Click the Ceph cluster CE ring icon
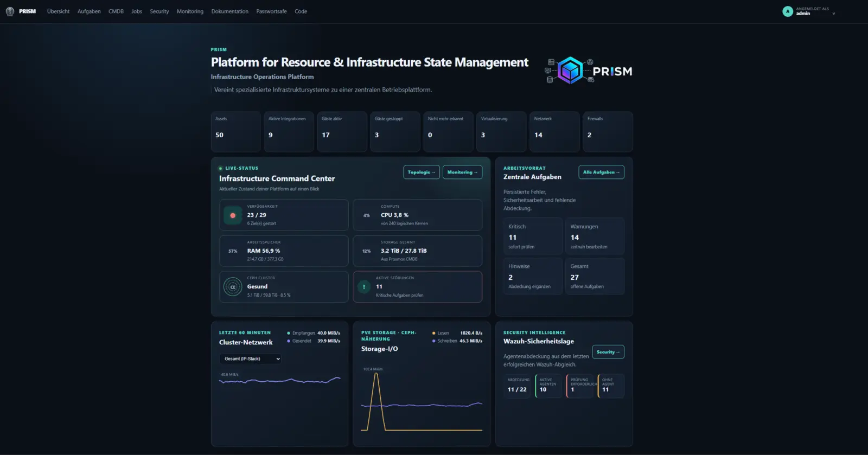Viewport: 868px width, 455px height. pos(233,287)
